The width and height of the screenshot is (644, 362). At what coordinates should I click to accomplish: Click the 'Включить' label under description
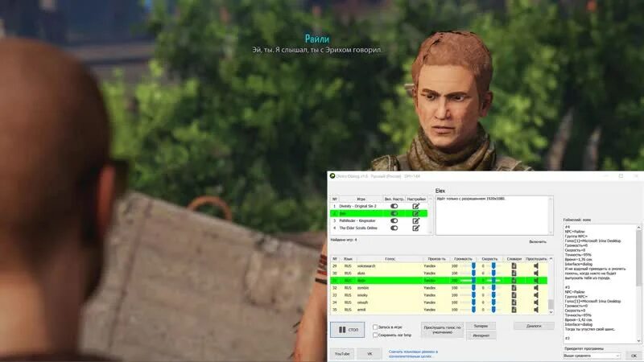click(538, 242)
